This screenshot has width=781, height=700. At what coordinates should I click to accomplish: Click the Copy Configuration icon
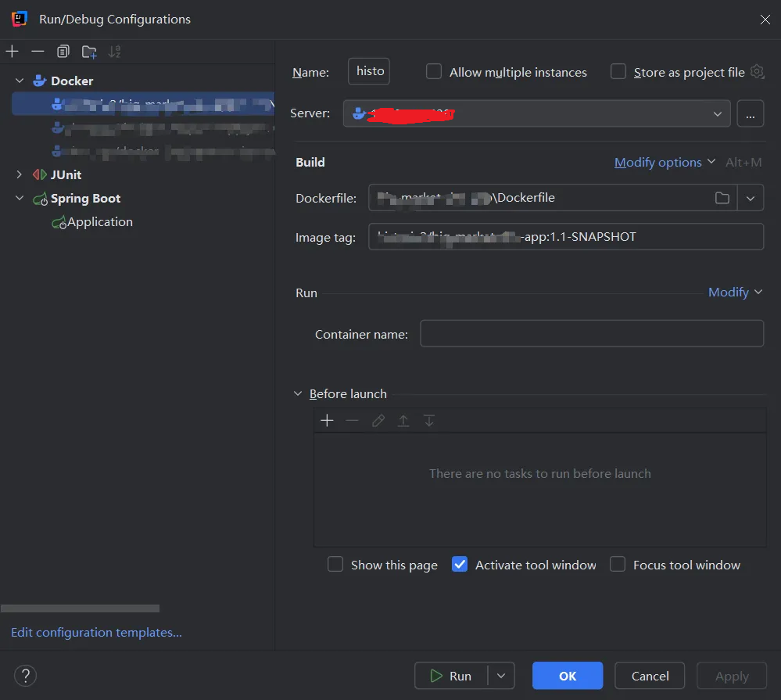coord(63,52)
